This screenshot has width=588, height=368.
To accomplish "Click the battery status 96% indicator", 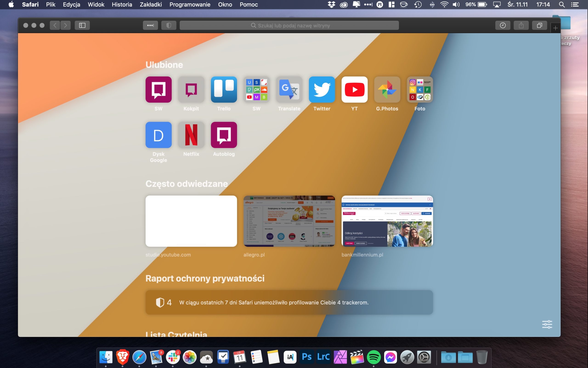I will click(476, 4).
